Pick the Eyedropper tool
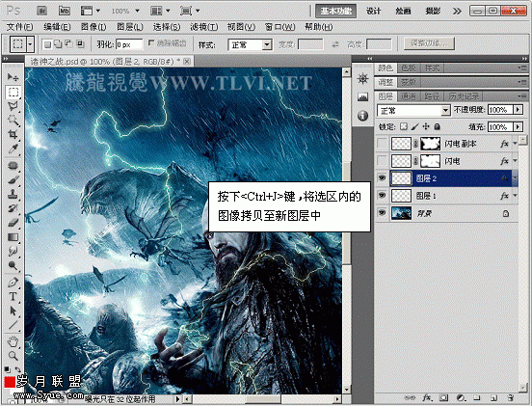532x406 pixels. click(x=13, y=149)
